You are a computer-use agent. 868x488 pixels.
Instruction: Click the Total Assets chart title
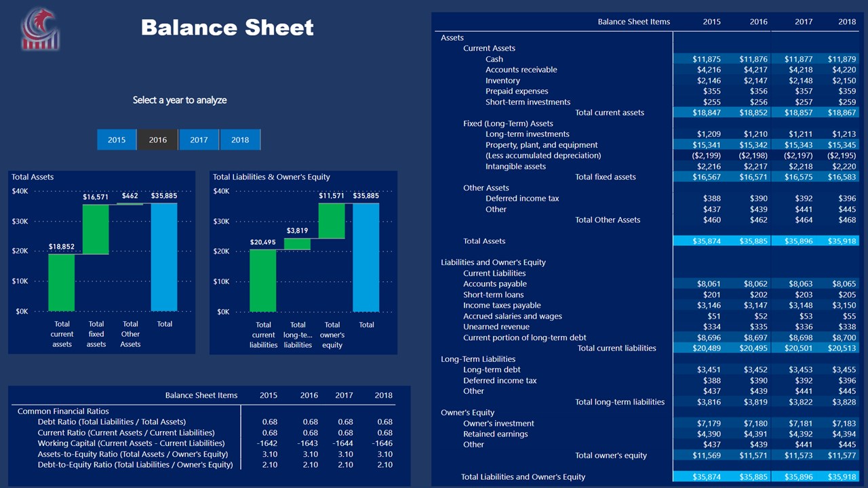point(33,177)
